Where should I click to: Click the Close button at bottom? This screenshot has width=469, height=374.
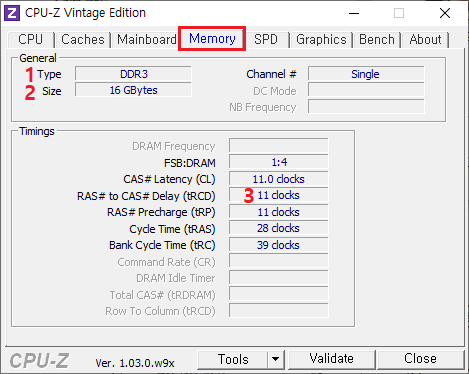click(420, 359)
